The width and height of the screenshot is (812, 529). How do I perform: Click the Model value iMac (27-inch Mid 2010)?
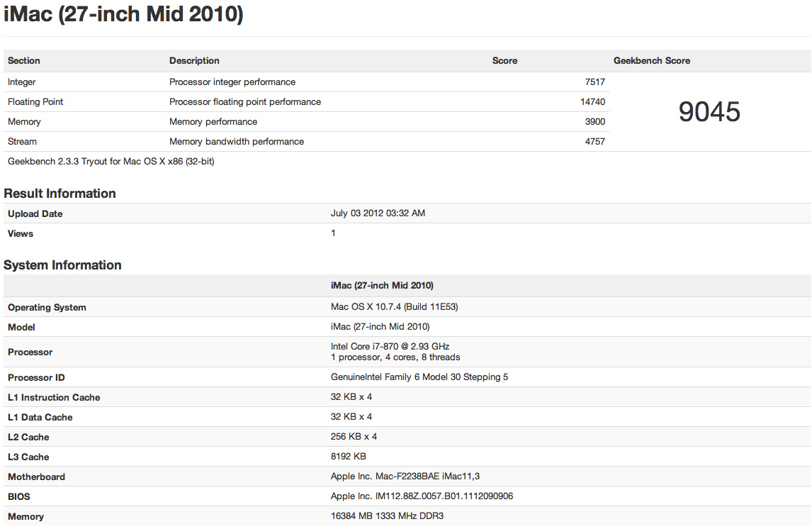pyautogui.click(x=380, y=326)
